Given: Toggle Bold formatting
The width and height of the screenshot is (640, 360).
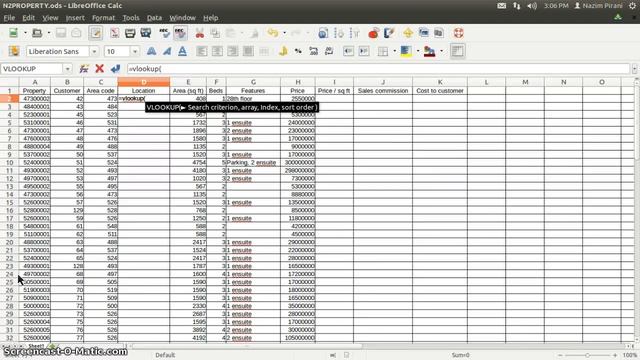Looking at the screenshot, I should (151, 51).
